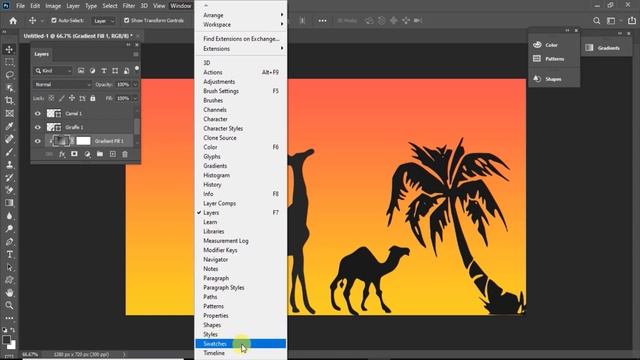Screen dimensions: 640x360
Task: Select the Brush tool
Action: click(x=9, y=152)
